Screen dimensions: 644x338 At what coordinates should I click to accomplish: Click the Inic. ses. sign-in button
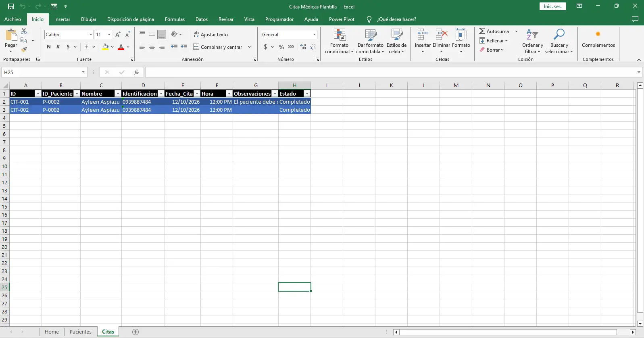click(x=553, y=6)
